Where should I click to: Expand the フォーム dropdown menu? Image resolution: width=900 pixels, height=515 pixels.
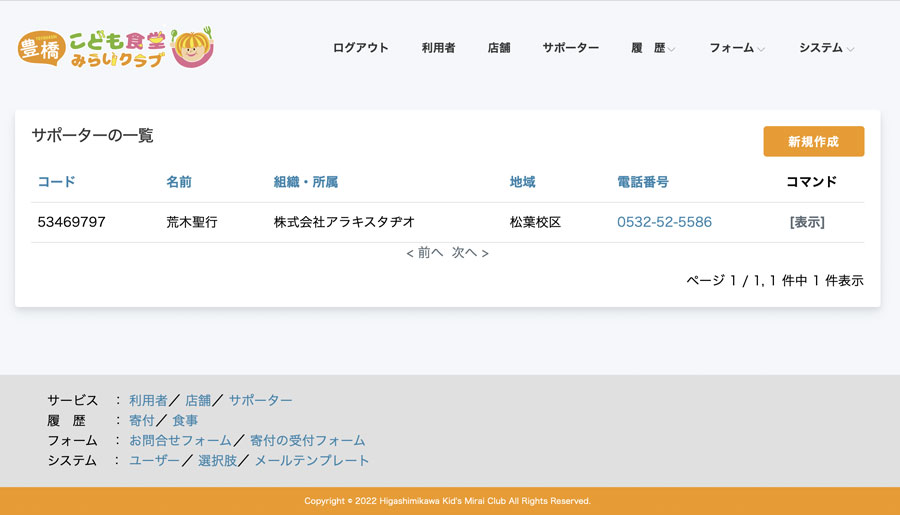pyautogui.click(x=737, y=48)
